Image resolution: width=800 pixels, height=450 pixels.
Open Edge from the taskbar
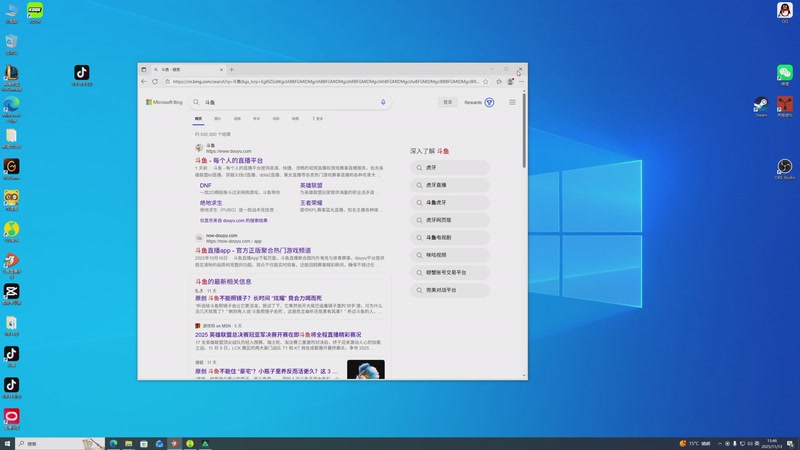point(113,443)
